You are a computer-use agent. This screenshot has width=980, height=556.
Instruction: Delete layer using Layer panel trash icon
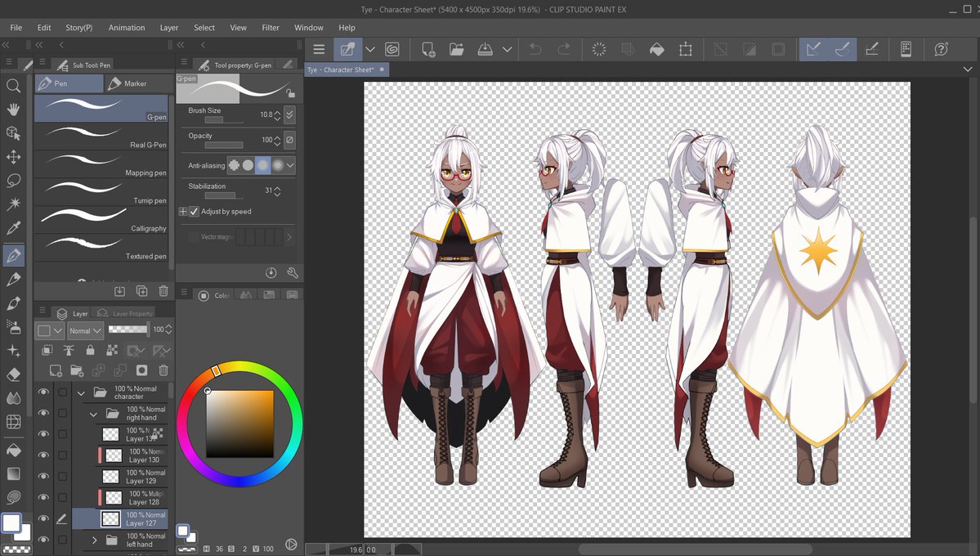[163, 370]
